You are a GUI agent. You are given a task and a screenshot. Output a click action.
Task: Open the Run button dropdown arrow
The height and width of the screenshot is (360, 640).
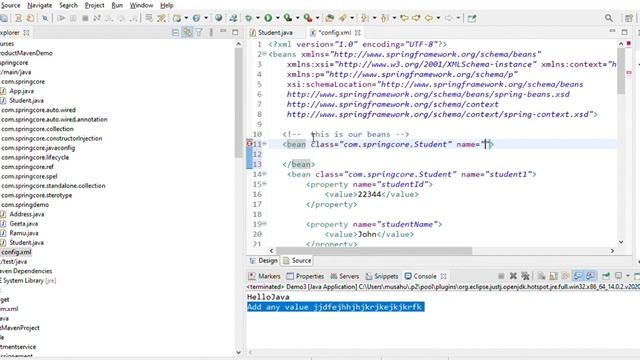click(x=278, y=18)
